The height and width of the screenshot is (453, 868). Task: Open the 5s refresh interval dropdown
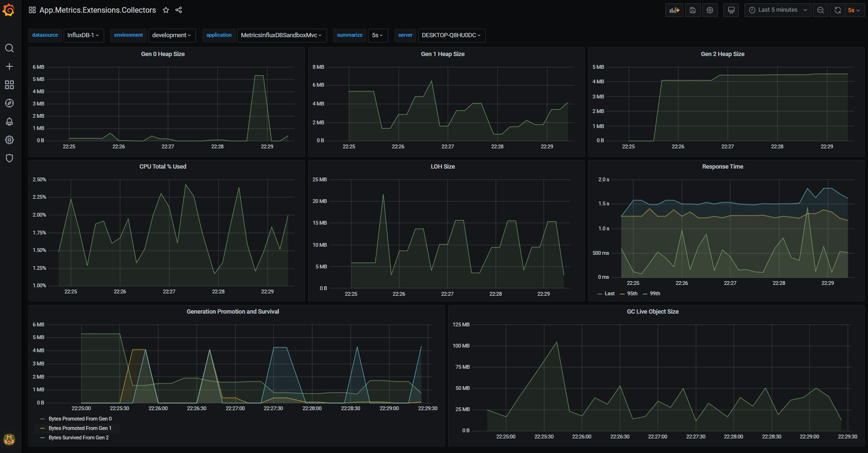point(854,10)
